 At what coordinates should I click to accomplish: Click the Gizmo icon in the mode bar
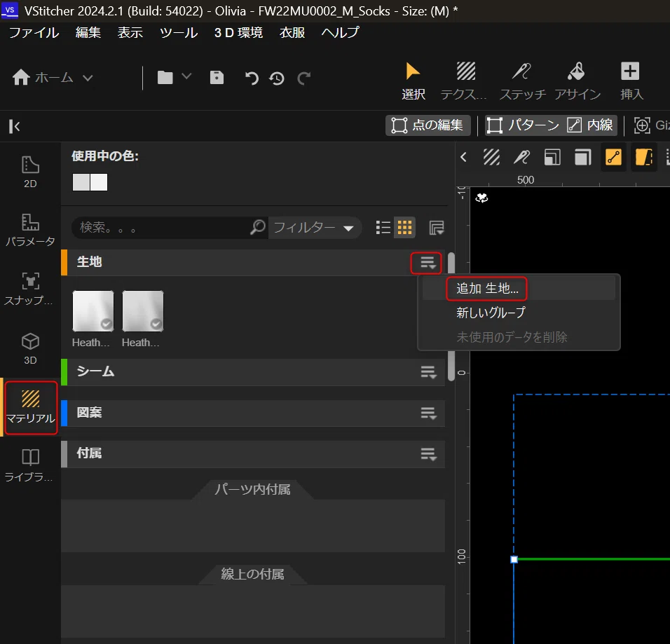click(x=642, y=125)
